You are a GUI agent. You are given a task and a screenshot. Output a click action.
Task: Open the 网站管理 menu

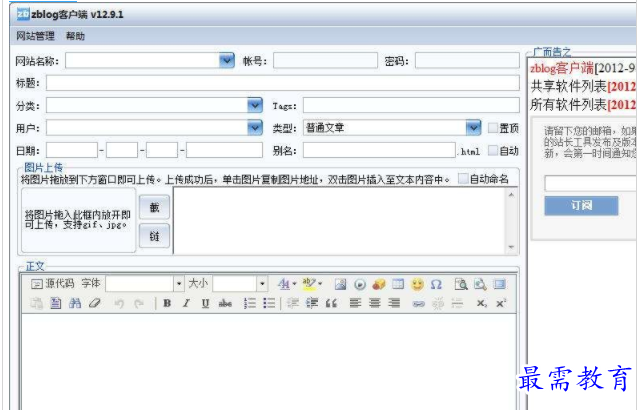click(35, 36)
